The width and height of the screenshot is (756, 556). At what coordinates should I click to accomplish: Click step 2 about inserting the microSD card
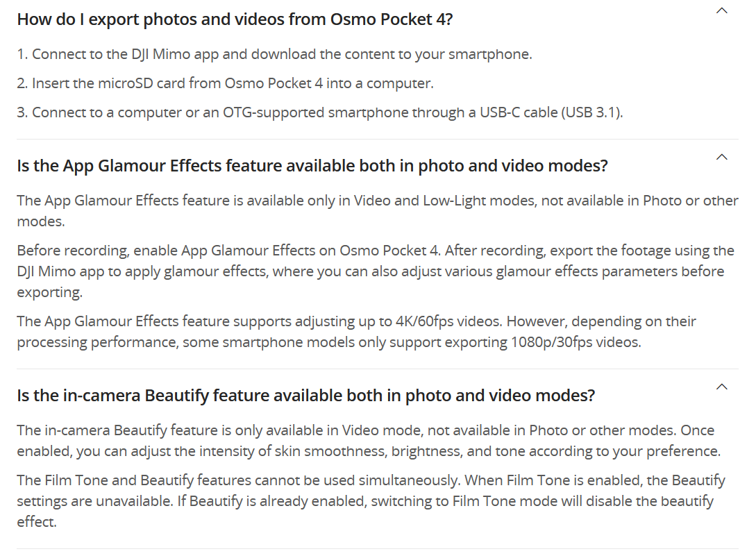(x=225, y=83)
